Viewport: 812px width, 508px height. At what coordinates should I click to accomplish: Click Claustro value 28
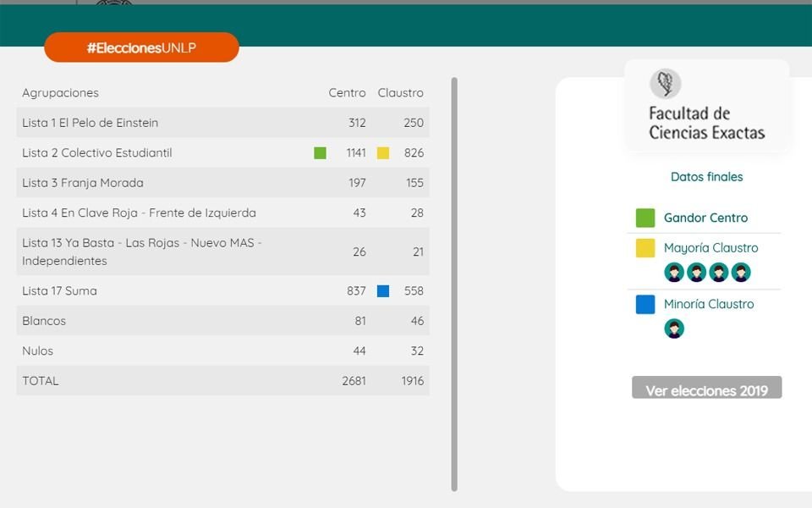[417, 213]
